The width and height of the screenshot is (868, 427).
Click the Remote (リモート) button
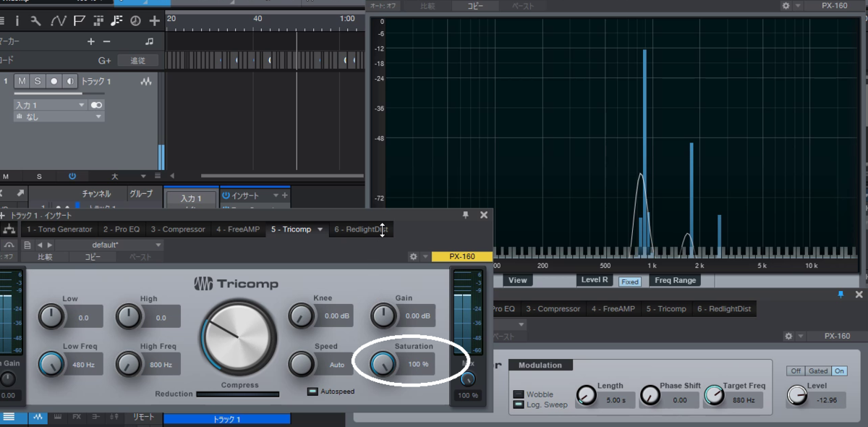[x=143, y=418]
